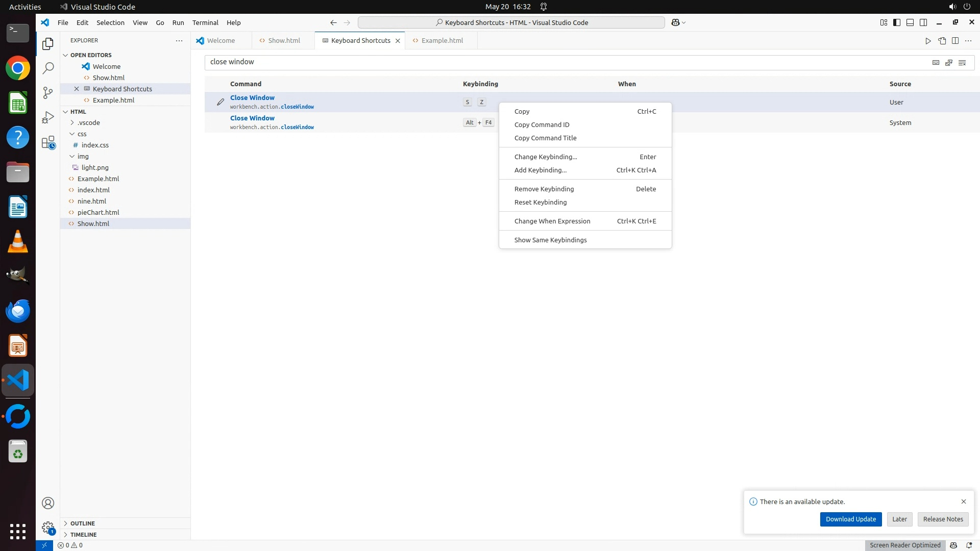Open the Extensions view
980x551 pixels.
[48, 142]
